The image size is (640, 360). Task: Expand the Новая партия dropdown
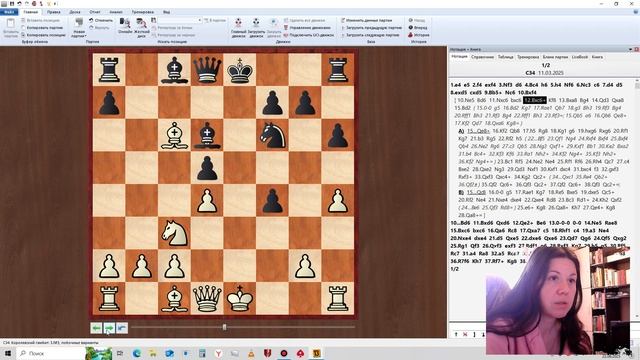click(x=79, y=28)
